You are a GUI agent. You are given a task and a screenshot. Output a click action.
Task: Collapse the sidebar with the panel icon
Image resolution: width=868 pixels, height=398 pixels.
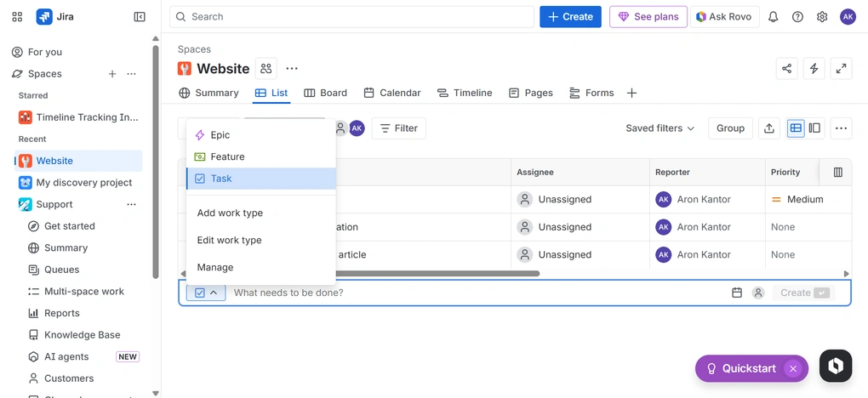click(140, 17)
